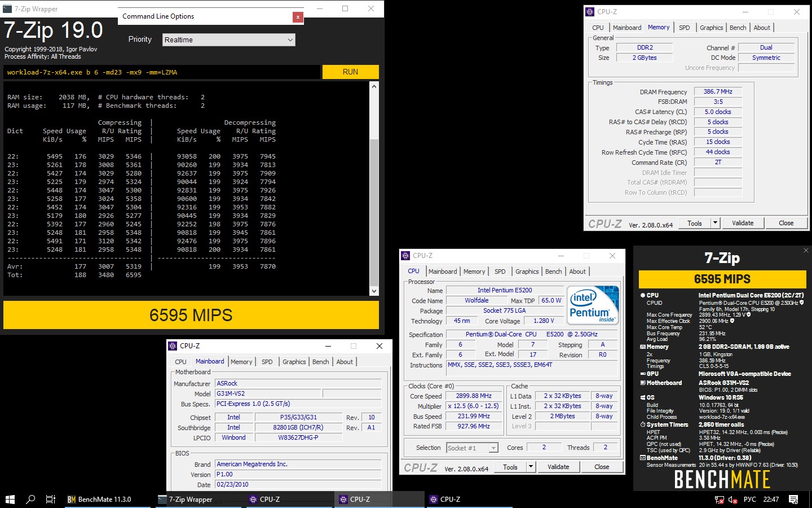Click the 7-Zip Wrapper title bar icon
Image resolution: width=812 pixels, height=508 pixels.
(x=7, y=9)
